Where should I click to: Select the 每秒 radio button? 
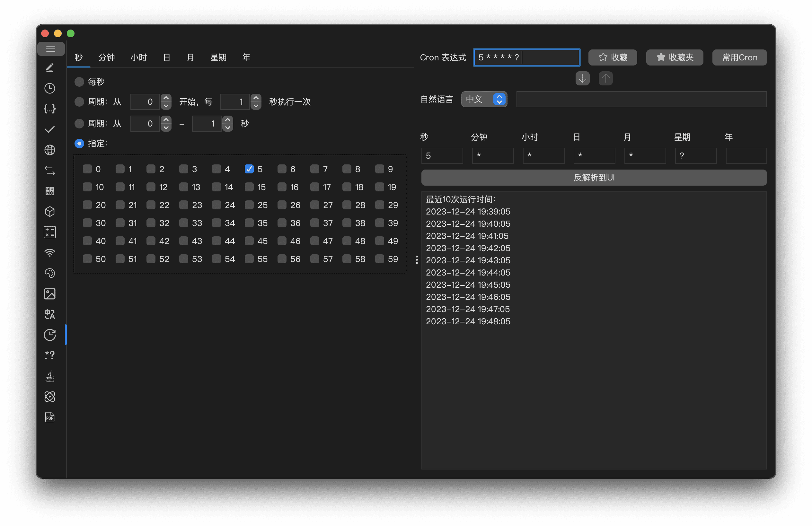click(79, 82)
